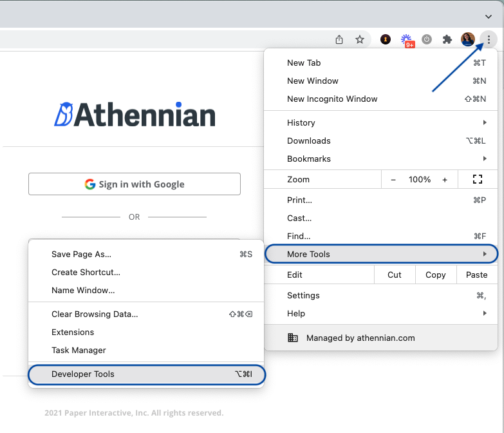Click the fullscreen icon in the Zoom row
Viewport: 504px width, 433px height.
[x=477, y=180]
